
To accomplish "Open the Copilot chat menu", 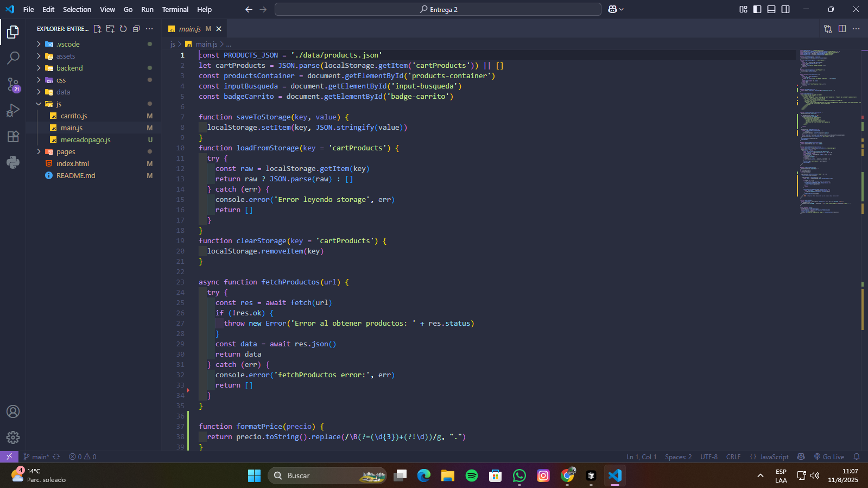I will point(616,9).
